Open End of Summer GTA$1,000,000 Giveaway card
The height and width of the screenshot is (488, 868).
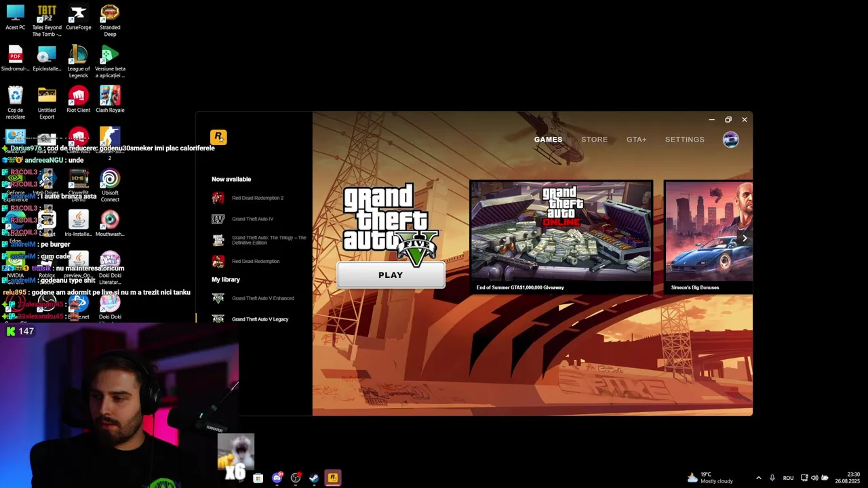561,237
